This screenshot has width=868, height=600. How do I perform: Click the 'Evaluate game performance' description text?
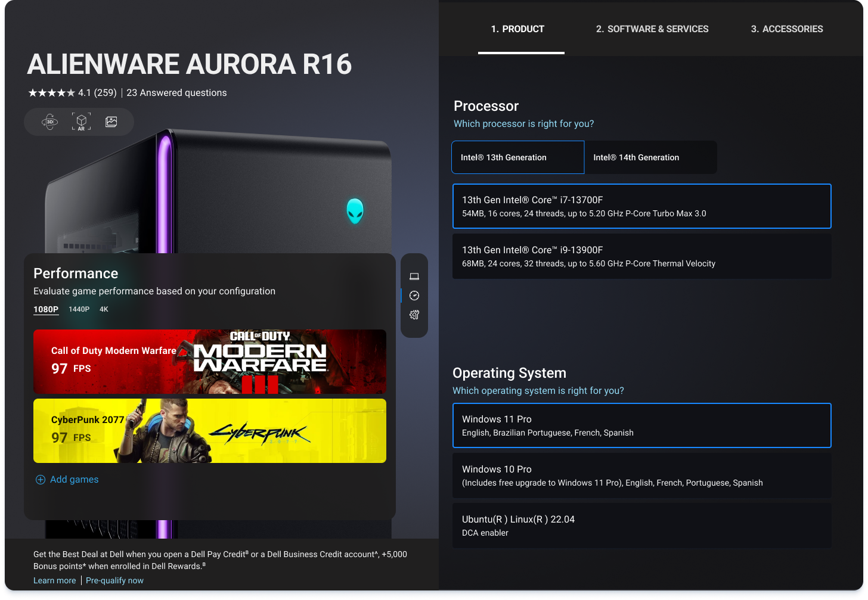(154, 291)
